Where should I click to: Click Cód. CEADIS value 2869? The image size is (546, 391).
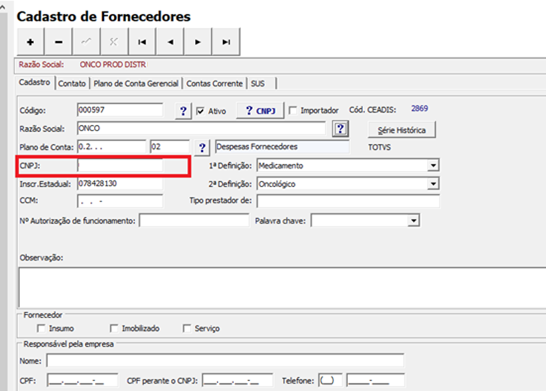(x=419, y=109)
